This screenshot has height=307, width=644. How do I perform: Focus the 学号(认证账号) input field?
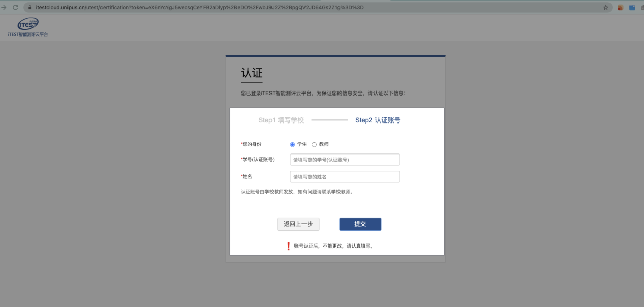(x=345, y=160)
